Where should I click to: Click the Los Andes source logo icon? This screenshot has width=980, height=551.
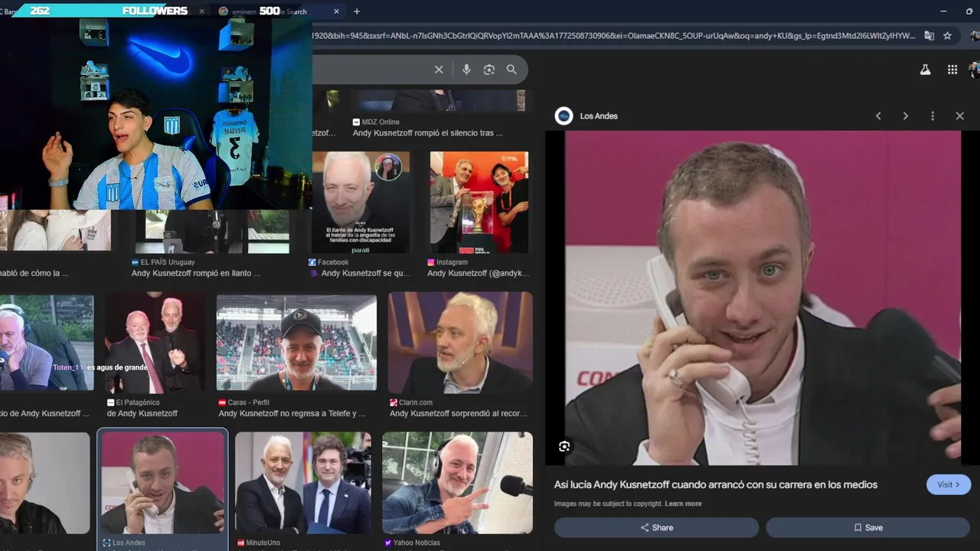(x=564, y=116)
